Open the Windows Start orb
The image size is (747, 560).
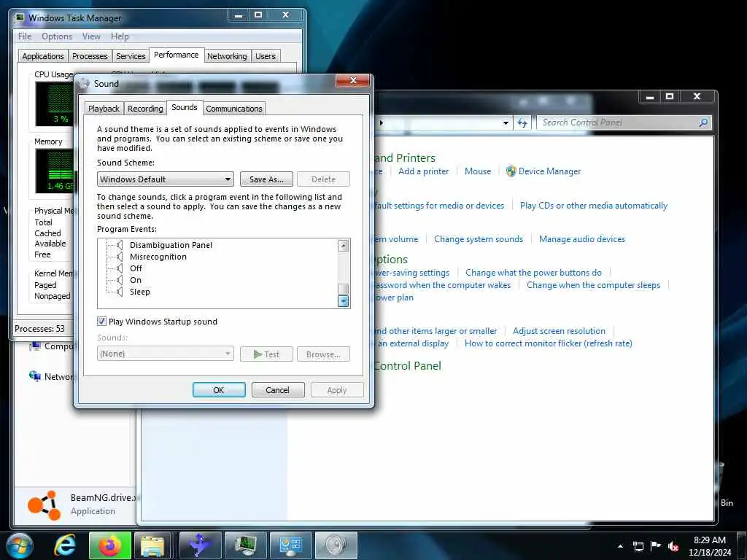pos(19,545)
